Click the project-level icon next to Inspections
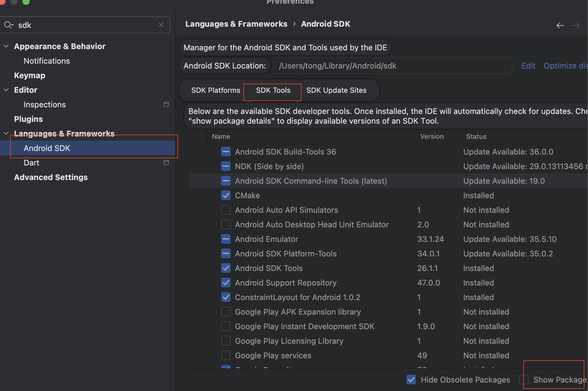This screenshot has height=391, width=588. [x=166, y=104]
